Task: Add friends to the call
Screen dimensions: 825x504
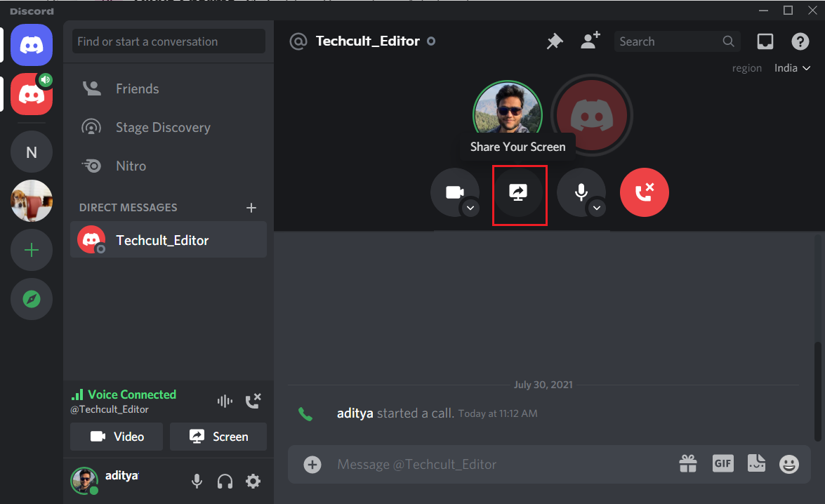Action: 590,41
